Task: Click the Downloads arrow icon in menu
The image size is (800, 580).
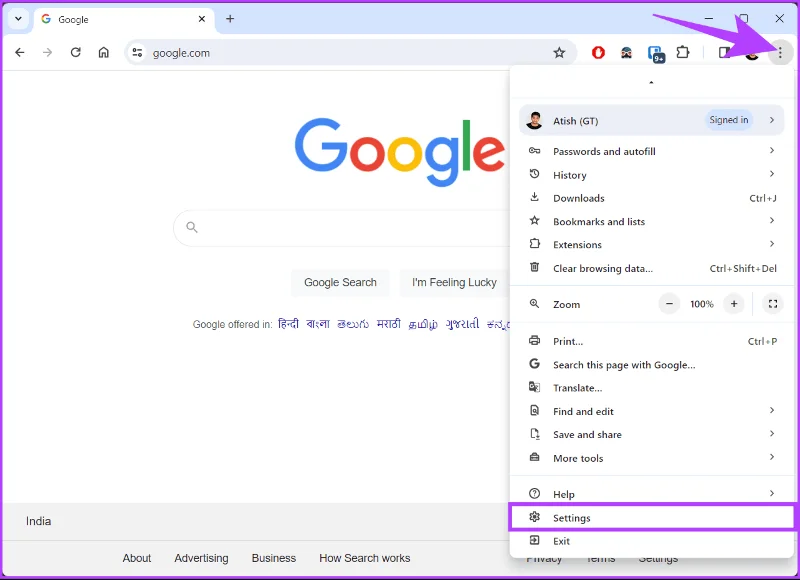Action: 534,197
